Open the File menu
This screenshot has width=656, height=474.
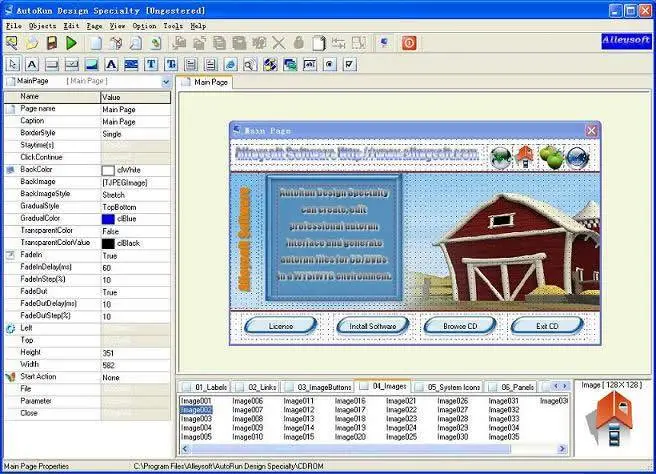tap(13, 26)
